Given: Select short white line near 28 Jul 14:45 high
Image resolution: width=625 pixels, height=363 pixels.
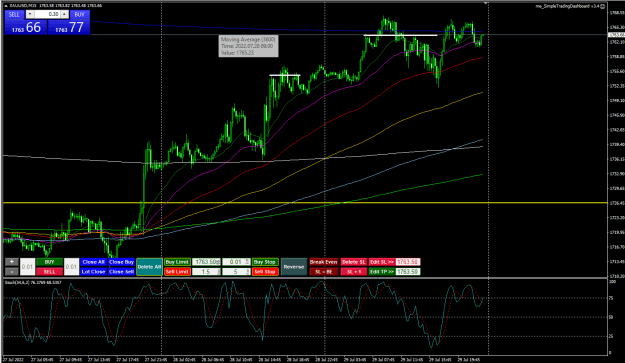Looking at the screenshot, I should [x=285, y=75].
